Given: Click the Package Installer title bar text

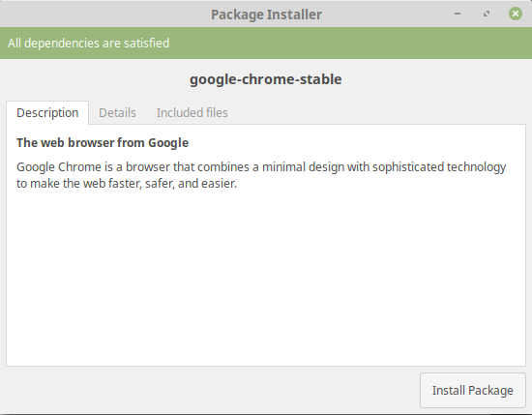Looking at the screenshot, I should click(x=266, y=15).
